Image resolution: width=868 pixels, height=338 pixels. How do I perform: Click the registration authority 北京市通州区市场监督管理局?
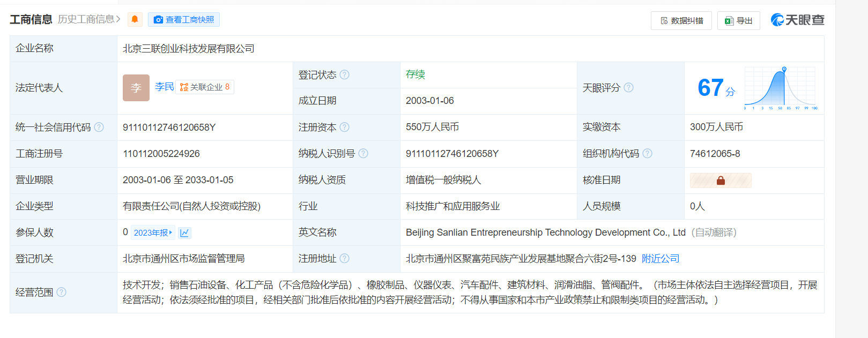[184, 259]
